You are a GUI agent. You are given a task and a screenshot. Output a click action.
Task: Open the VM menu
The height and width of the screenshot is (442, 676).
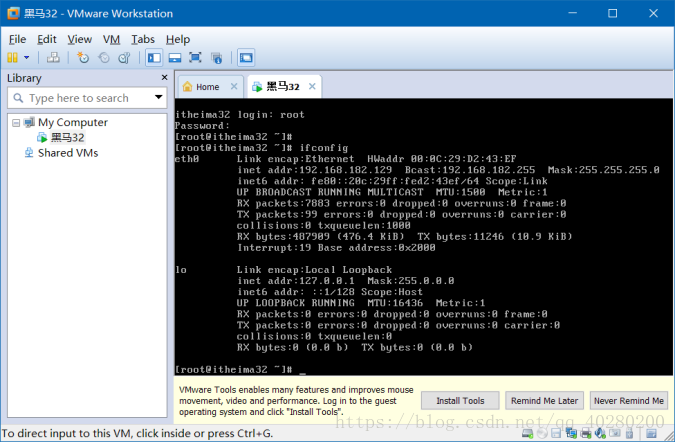tap(111, 39)
